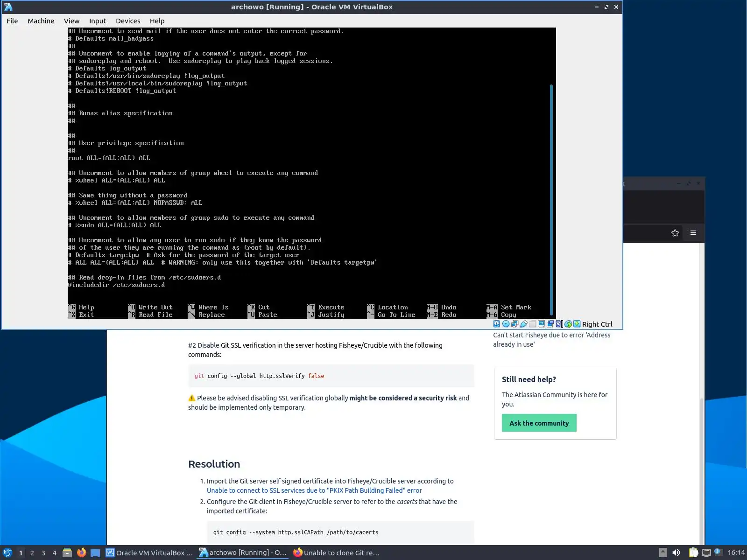Switch to Oracle VM VirtualBox Manager taskbar entry
747x560 pixels.
[149, 553]
